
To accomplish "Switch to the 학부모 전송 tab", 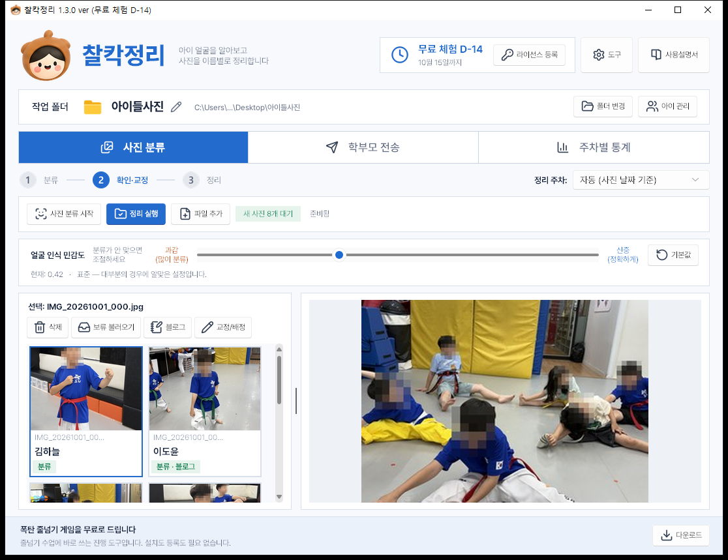I will [x=363, y=147].
